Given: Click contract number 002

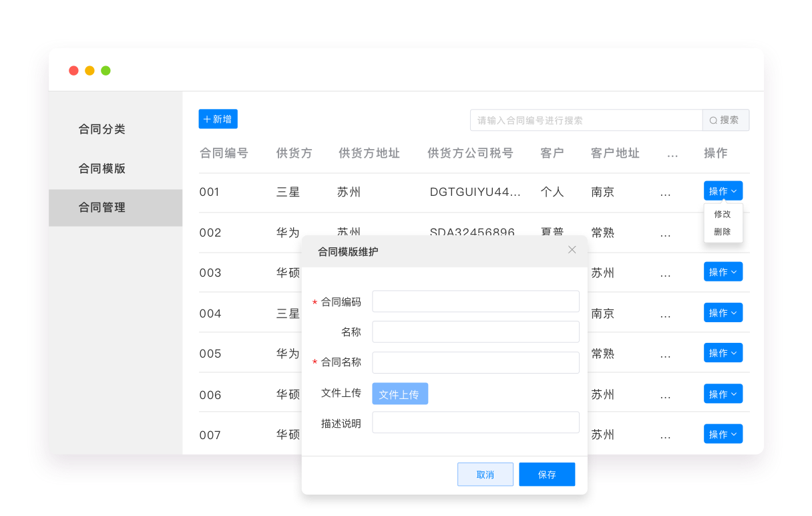Looking at the screenshot, I should [x=210, y=233].
